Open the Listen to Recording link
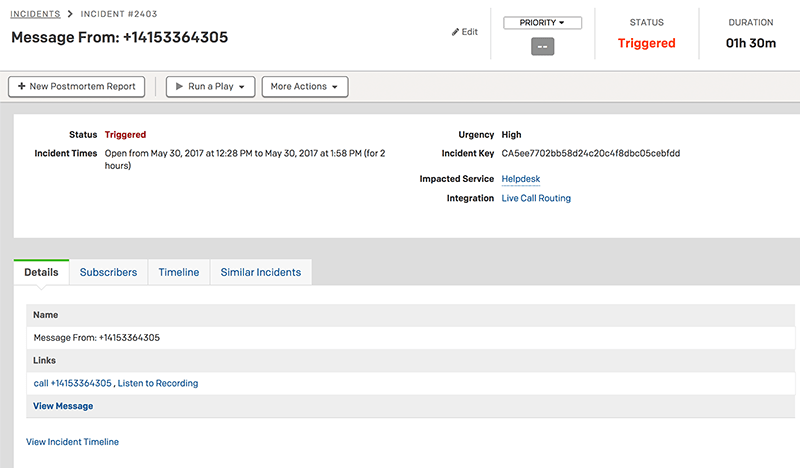The image size is (800, 468). pos(158,383)
